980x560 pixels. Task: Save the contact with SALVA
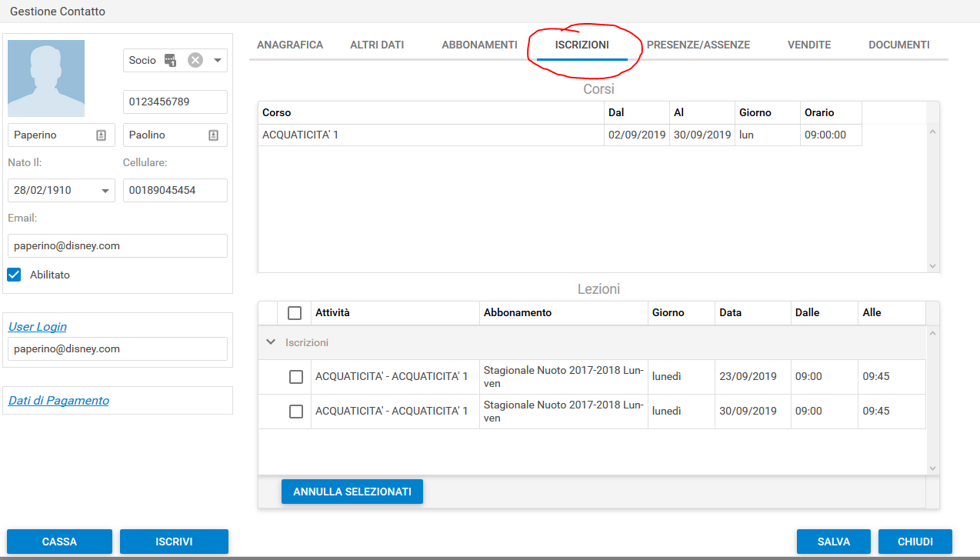tap(834, 542)
